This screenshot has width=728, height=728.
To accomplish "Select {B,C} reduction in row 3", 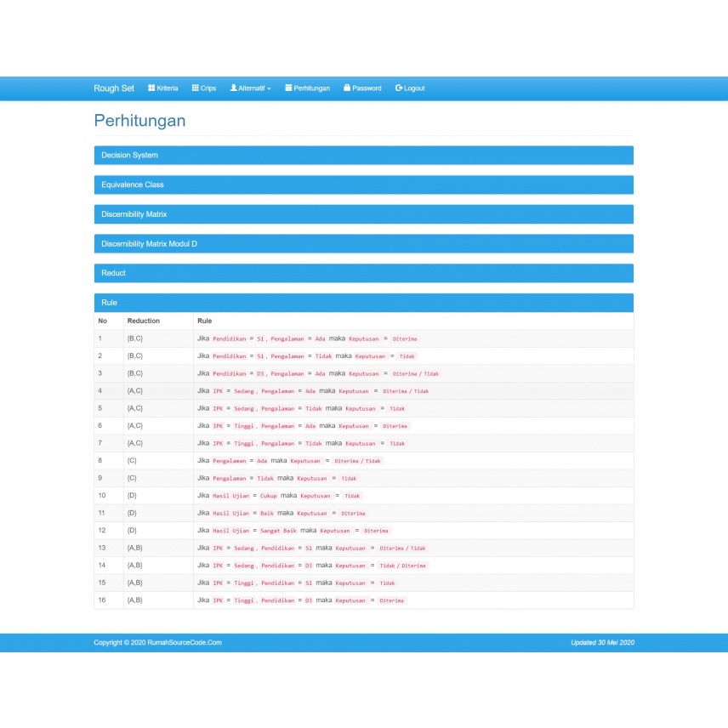I will click(x=135, y=373).
